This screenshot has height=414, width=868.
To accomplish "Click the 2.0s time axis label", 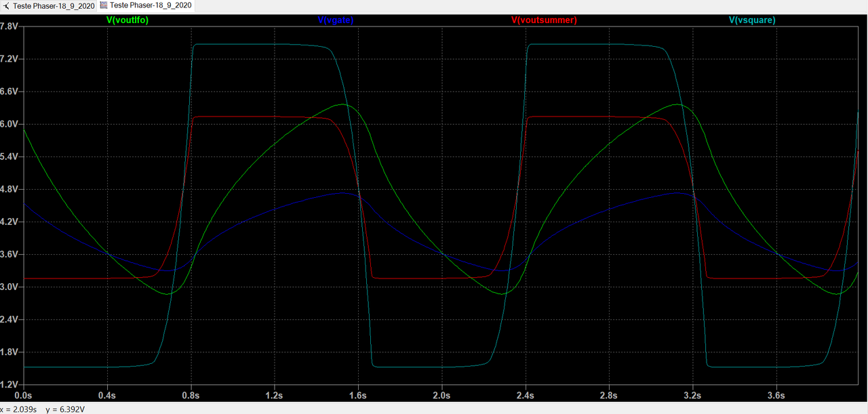I will [x=441, y=395].
